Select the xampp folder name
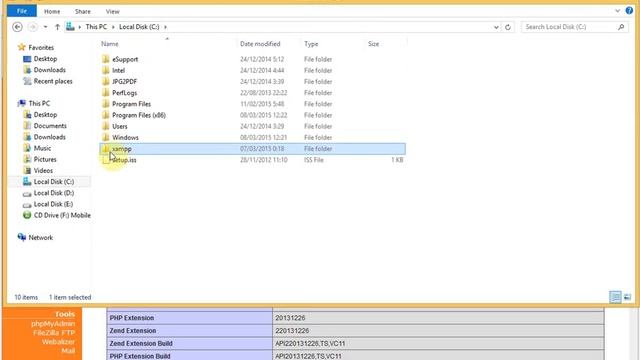The image size is (640, 360). click(122, 149)
